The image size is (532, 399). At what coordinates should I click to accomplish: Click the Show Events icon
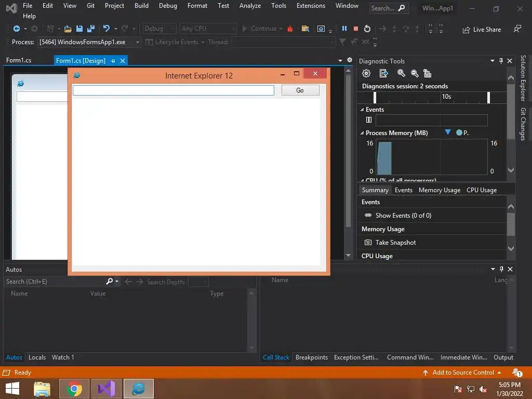pyautogui.click(x=368, y=215)
